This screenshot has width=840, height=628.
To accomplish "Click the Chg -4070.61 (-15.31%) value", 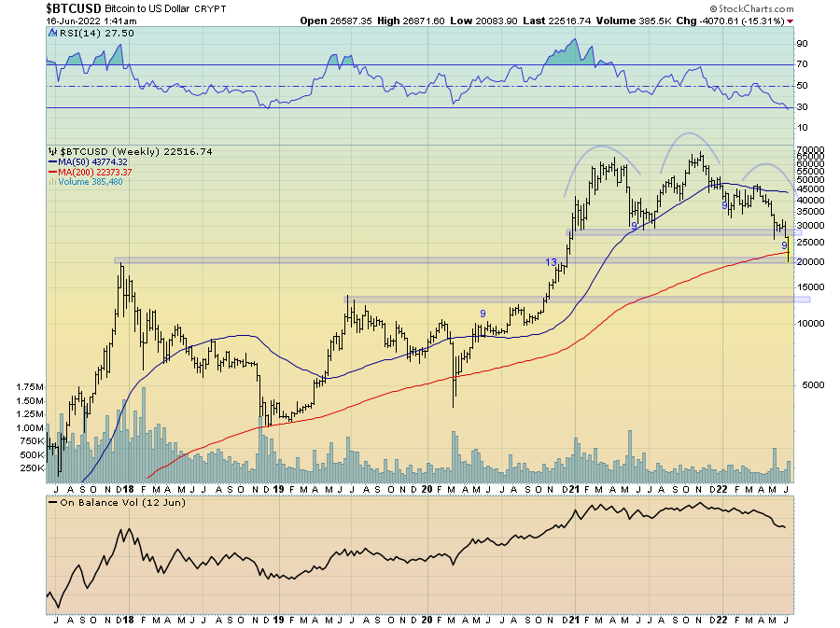I will point(731,21).
